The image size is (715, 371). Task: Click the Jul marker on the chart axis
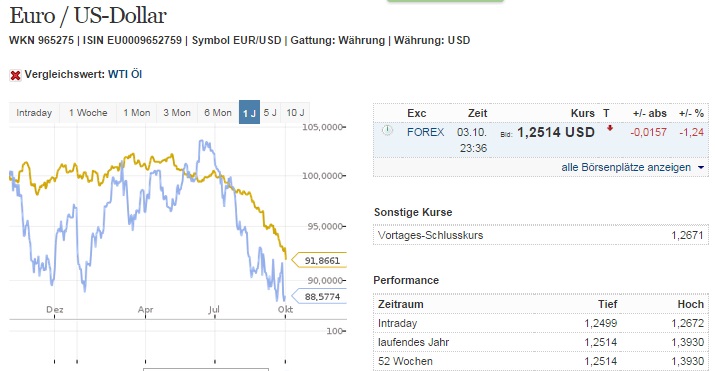(214, 309)
